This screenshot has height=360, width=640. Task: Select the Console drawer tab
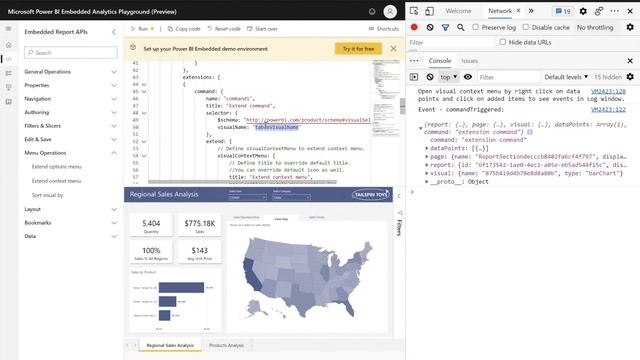tap(440, 61)
